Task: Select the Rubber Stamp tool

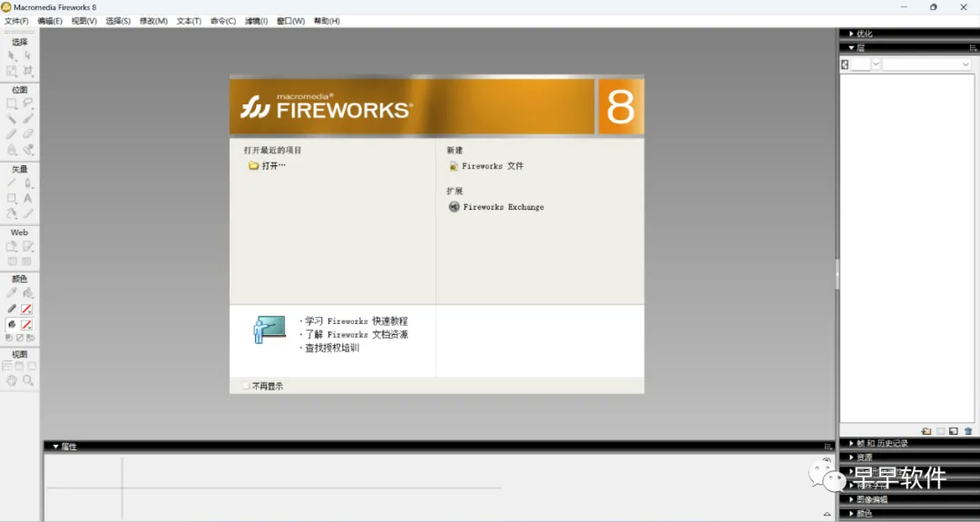Action: 27,150
